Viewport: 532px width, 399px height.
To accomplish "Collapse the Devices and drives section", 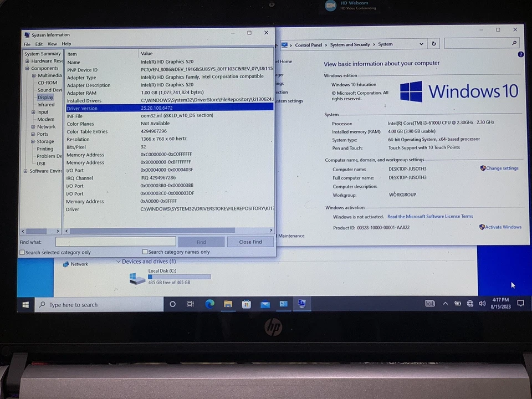I will coord(118,261).
